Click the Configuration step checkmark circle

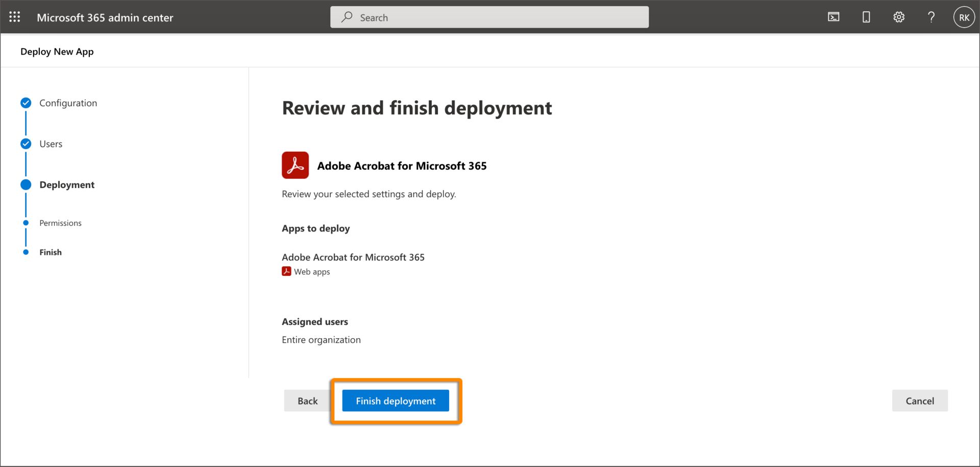coord(26,103)
